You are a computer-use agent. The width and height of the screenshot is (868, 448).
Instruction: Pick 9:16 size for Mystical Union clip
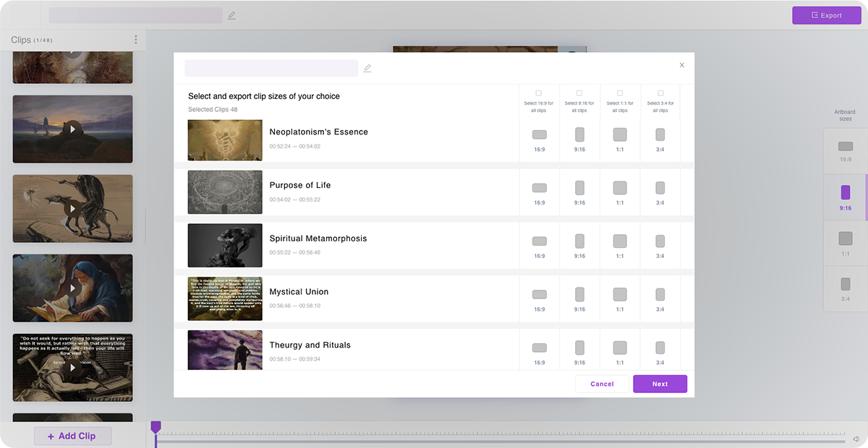579,295
